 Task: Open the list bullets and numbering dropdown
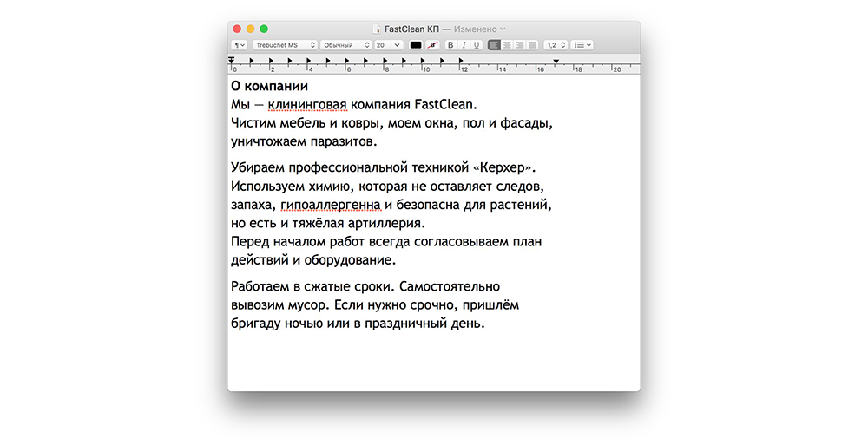click(x=582, y=45)
